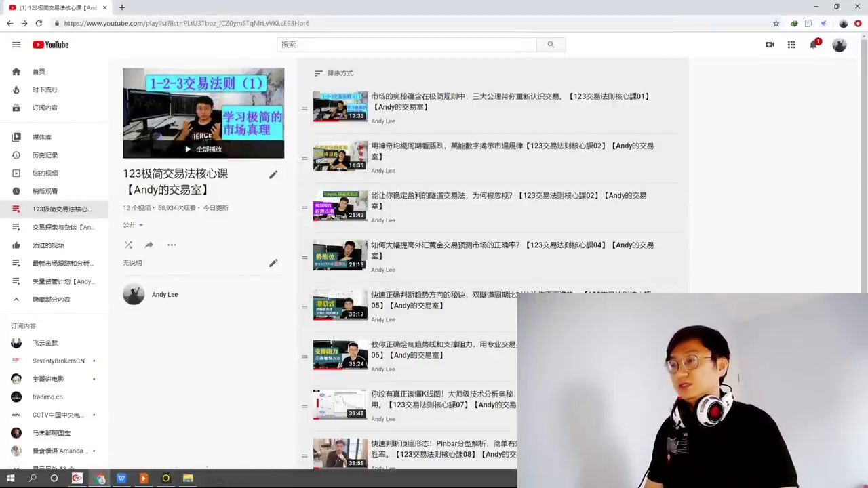This screenshot has height=488, width=868.
Task: Select the 矢量资管计划 playlist in sidebar
Action: click(x=54, y=281)
